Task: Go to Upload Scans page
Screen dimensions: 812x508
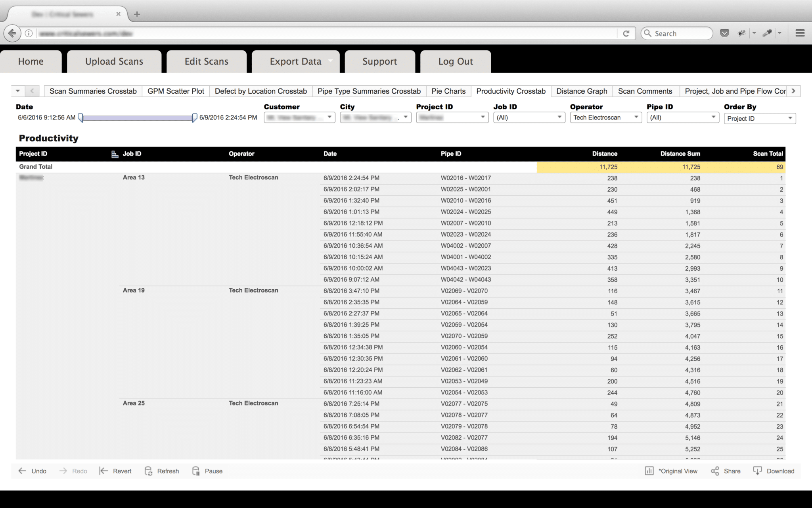Action: coord(114,62)
